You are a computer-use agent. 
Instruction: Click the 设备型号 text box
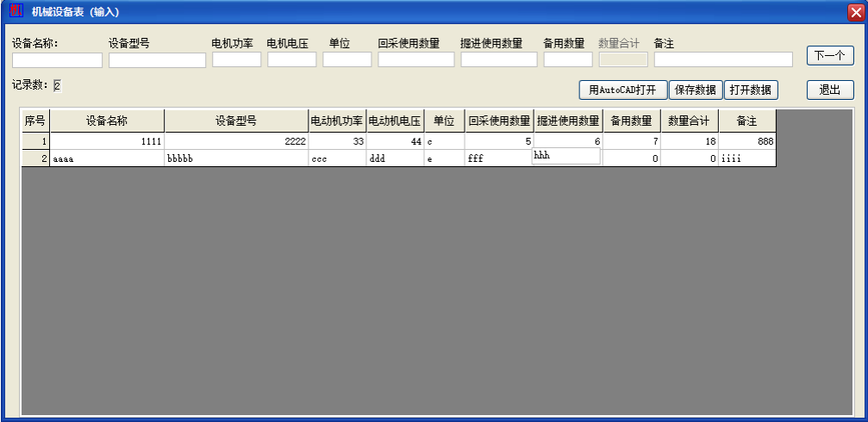coord(157,60)
